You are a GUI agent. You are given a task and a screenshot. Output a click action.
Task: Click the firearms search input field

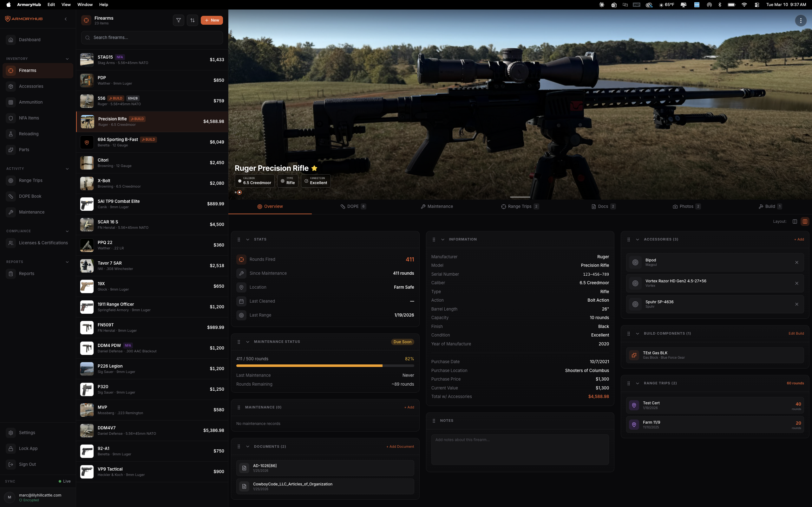(152, 38)
